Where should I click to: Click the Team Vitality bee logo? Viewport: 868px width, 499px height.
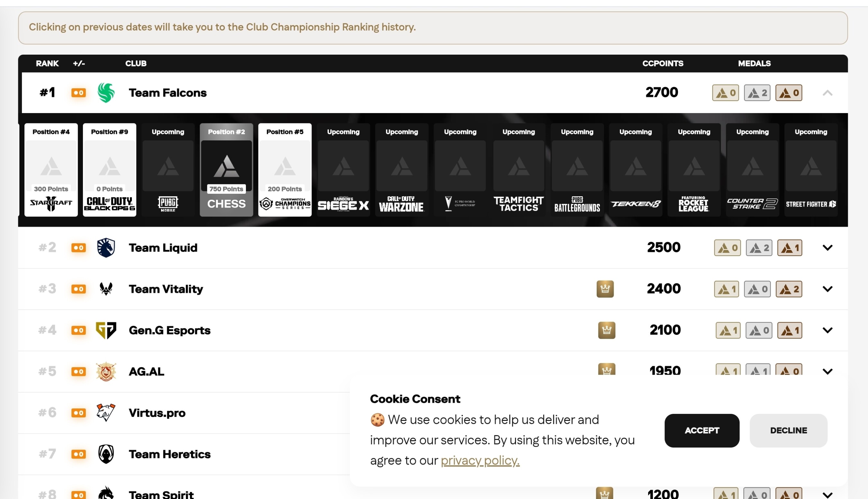tap(106, 289)
